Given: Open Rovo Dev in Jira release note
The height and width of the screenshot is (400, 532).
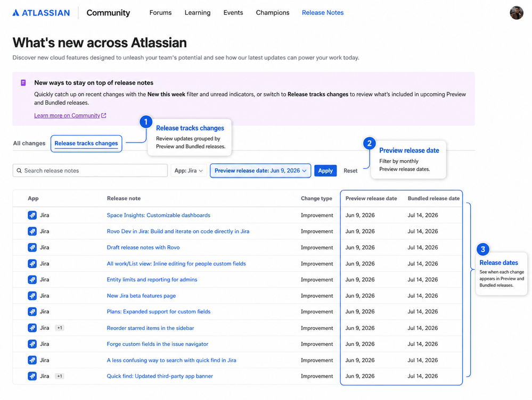Looking at the screenshot, I should [x=178, y=231].
